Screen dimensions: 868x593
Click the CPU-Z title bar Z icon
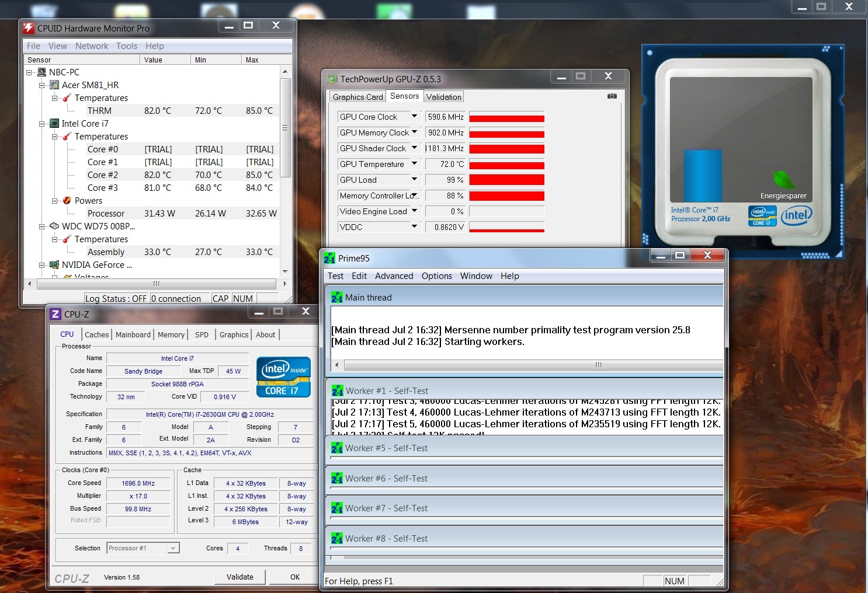point(55,314)
